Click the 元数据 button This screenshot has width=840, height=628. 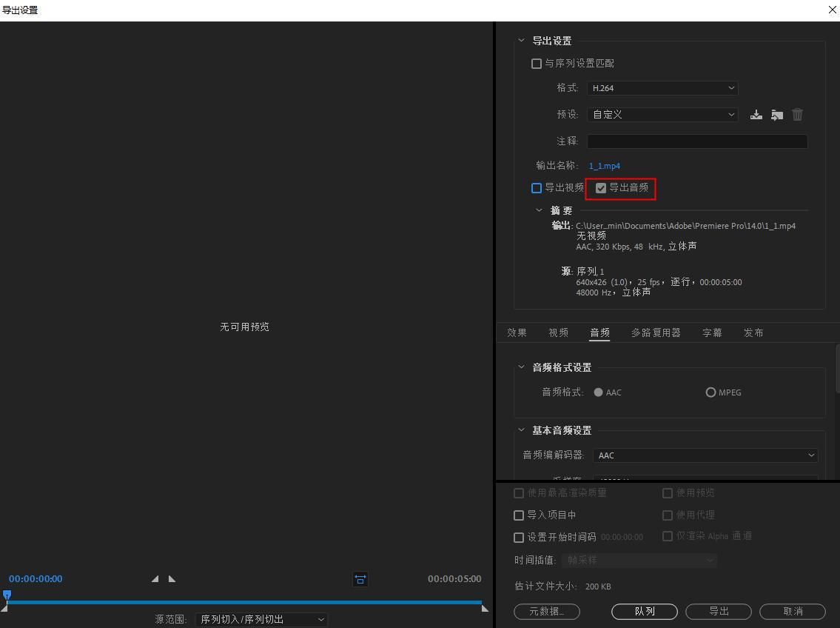[x=547, y=612]
